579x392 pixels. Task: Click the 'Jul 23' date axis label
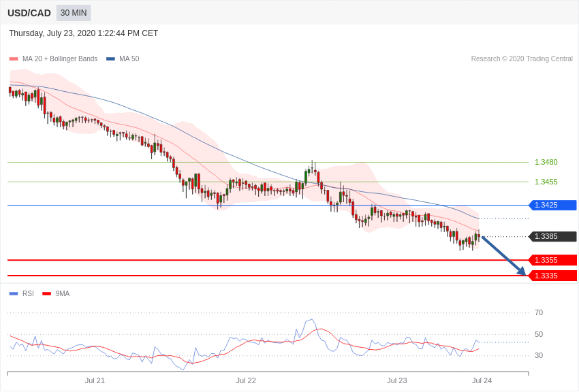pyautogui.click(x=397, y=380)
